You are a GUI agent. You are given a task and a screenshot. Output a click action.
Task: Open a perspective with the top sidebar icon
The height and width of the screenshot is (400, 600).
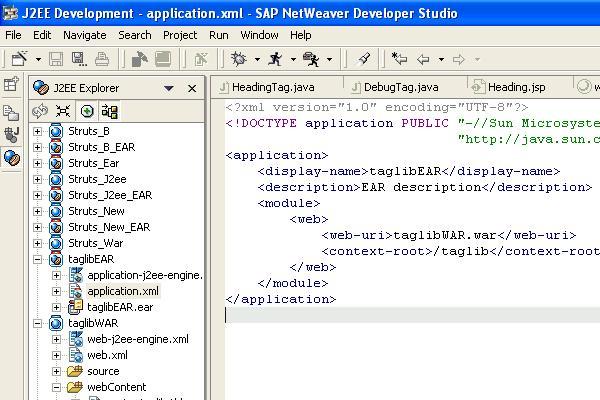[11, 86]
